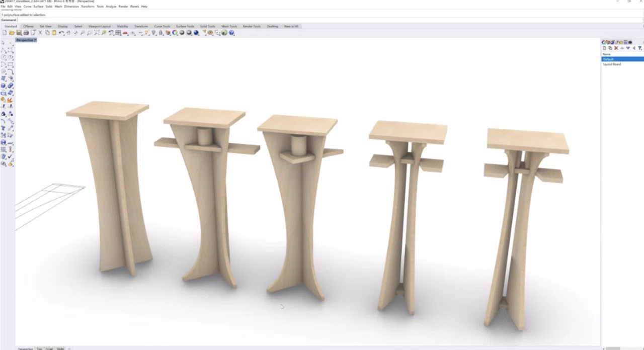Image resolution: width=644 pixels, height=350 pixels.
Task: Click the blue Help question mark icon
Action: point(232,33)
